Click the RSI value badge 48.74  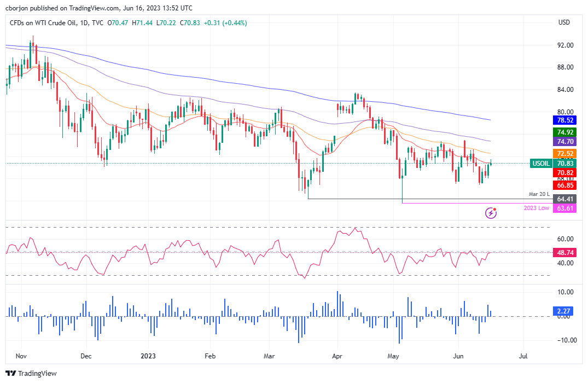coord(564,253)
